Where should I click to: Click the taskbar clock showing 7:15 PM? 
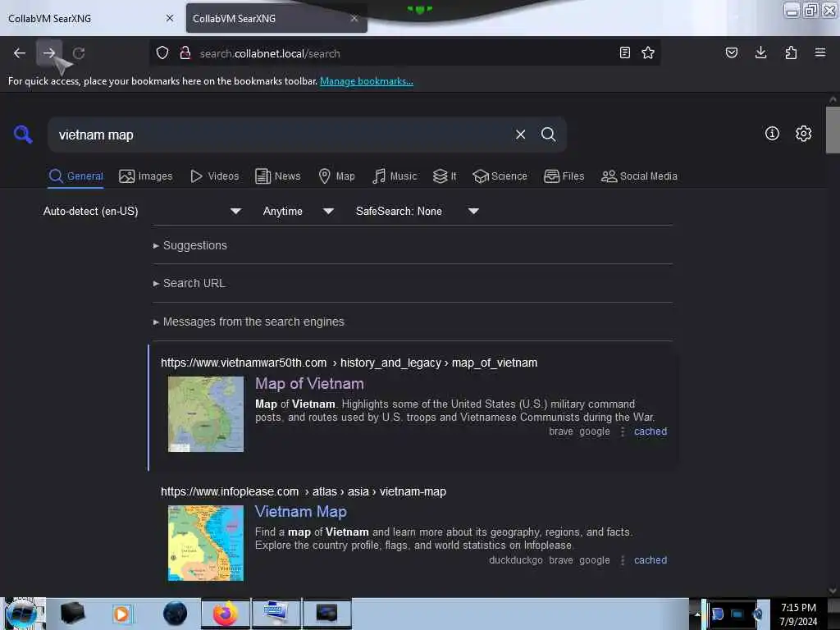tap(798, 614)
